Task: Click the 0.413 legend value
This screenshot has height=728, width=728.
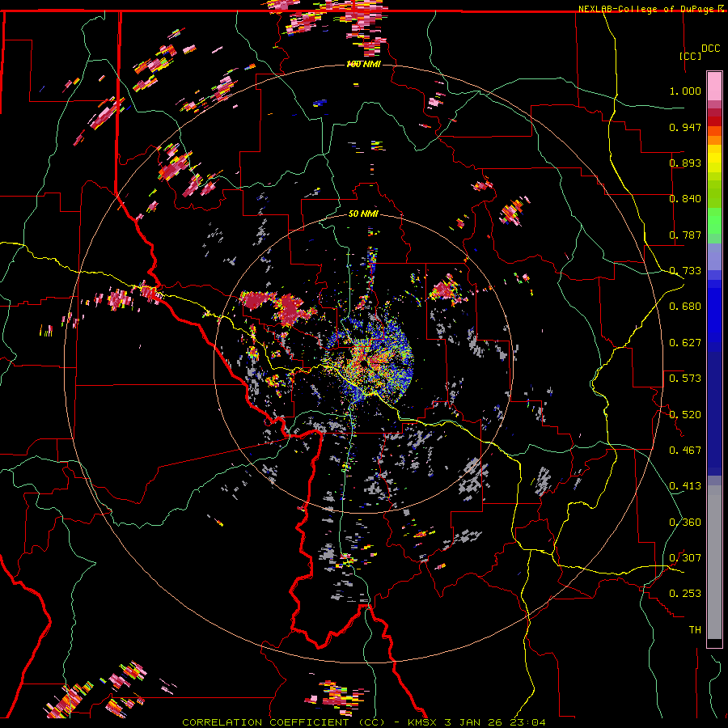Action: click(x=685, y=486)
